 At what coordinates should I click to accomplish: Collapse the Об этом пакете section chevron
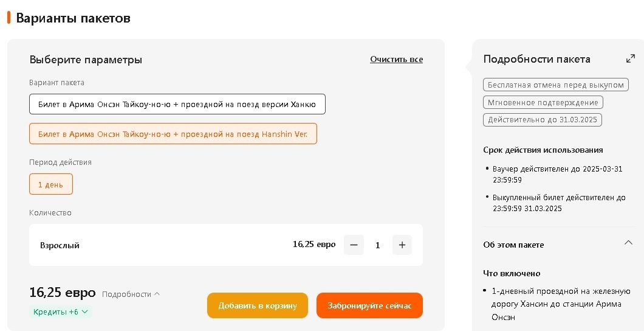pyautogui.click(x=628, y=243)
